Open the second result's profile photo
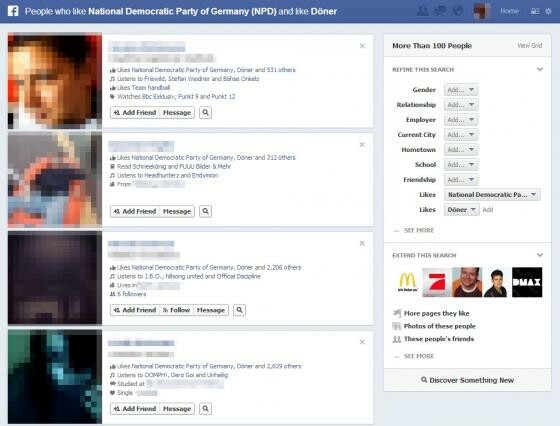Image resolution: width=560 pixels, height=426 pixels. tap(55, 179)
